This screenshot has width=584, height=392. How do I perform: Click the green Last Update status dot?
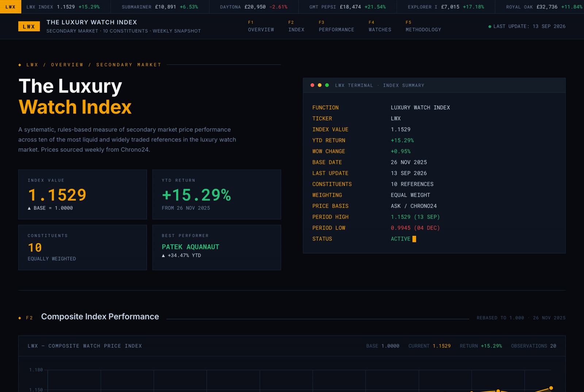(x=490, y=27)
